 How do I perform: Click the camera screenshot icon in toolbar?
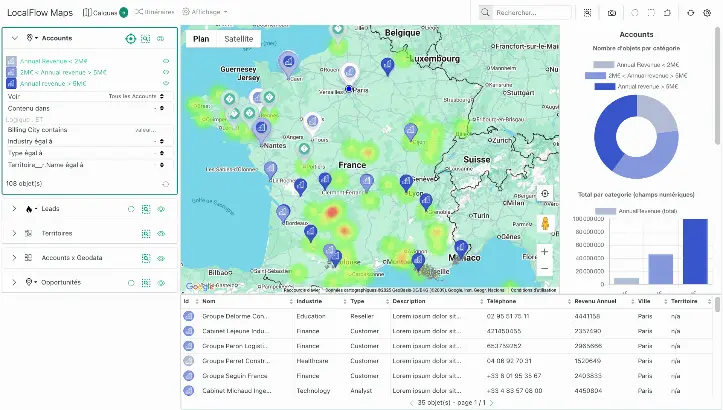[x=612, y=12]
